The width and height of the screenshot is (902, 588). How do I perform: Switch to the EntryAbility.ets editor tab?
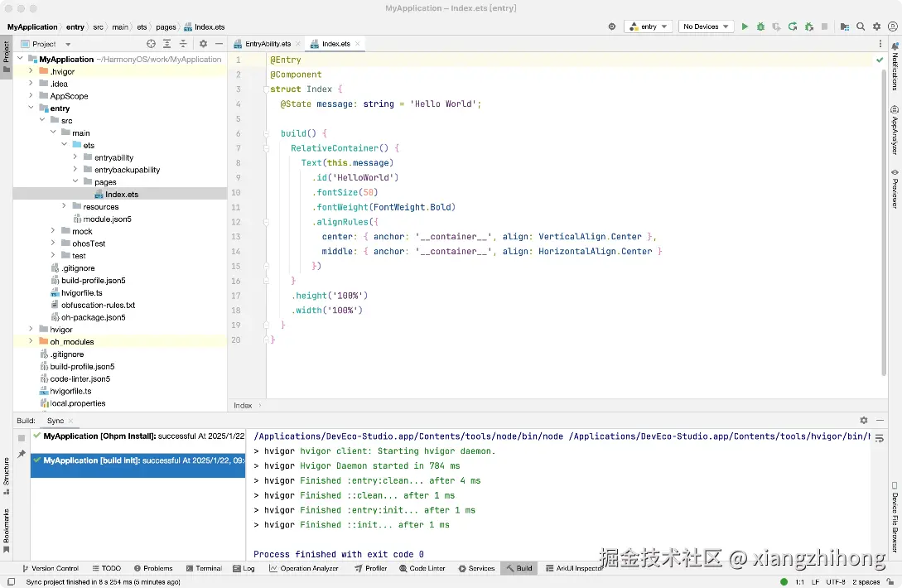pyautogui.click(x=267, y=44)
